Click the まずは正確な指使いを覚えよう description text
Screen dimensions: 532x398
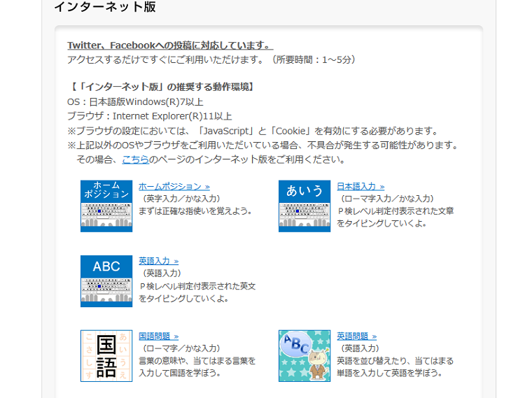click(x=195, y=211)
